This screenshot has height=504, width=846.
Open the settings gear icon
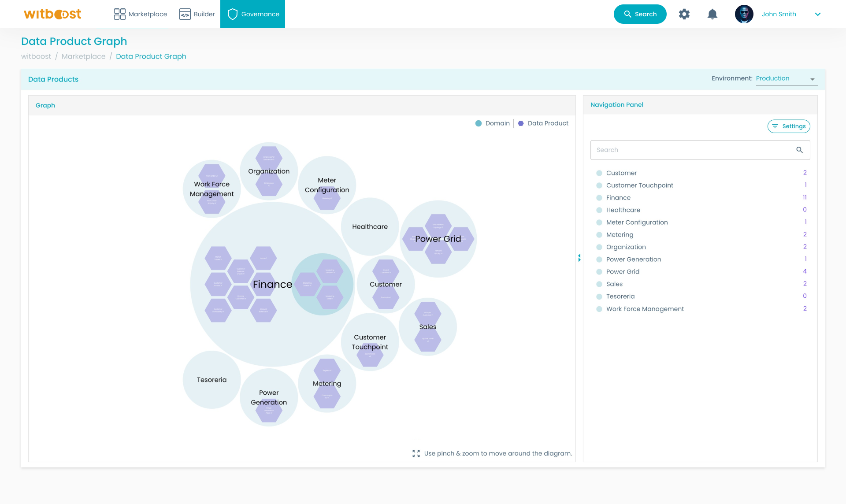[684, 14]
